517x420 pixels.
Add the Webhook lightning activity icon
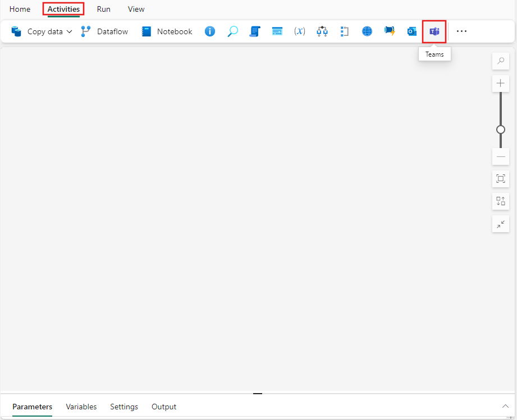(390, 31)
